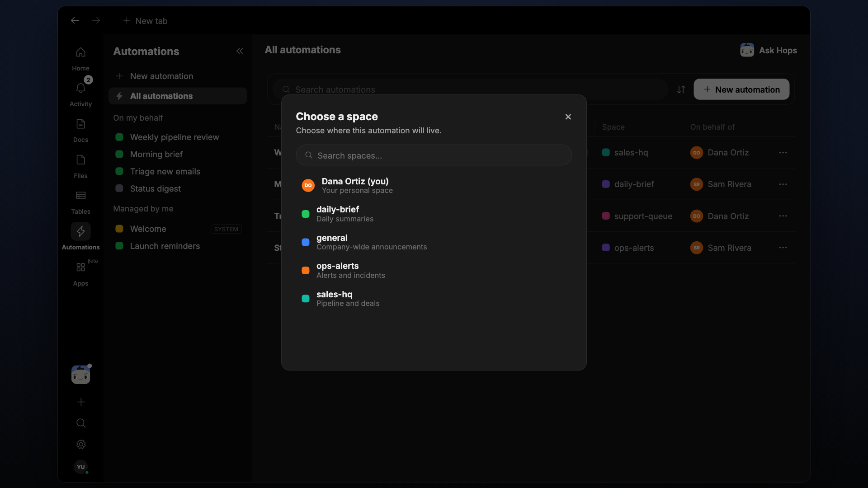This screenshot has width=868, height=488.
Task: Choose Dana Ortiz personal space
Action: (x=434, y=185)
